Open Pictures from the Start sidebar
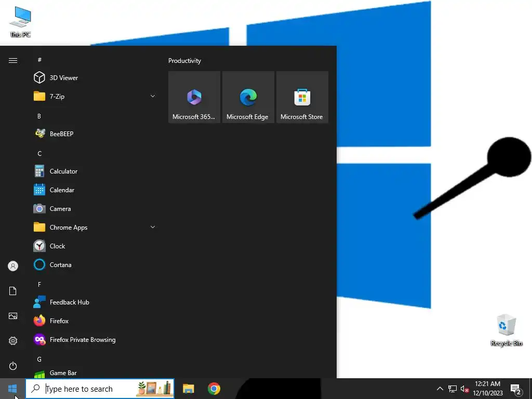This screenshot has height=399, width=532. [13, 316]
